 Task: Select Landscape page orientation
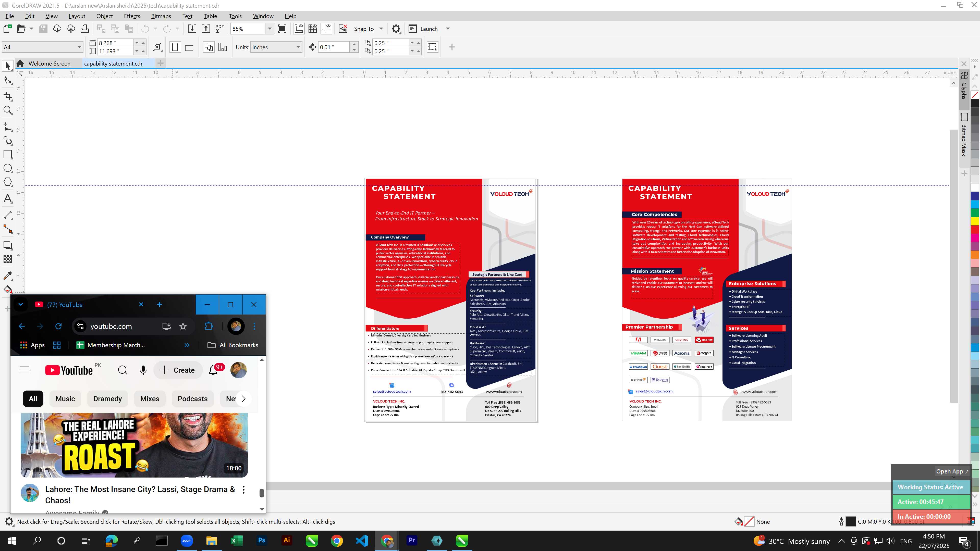(189, 47)
